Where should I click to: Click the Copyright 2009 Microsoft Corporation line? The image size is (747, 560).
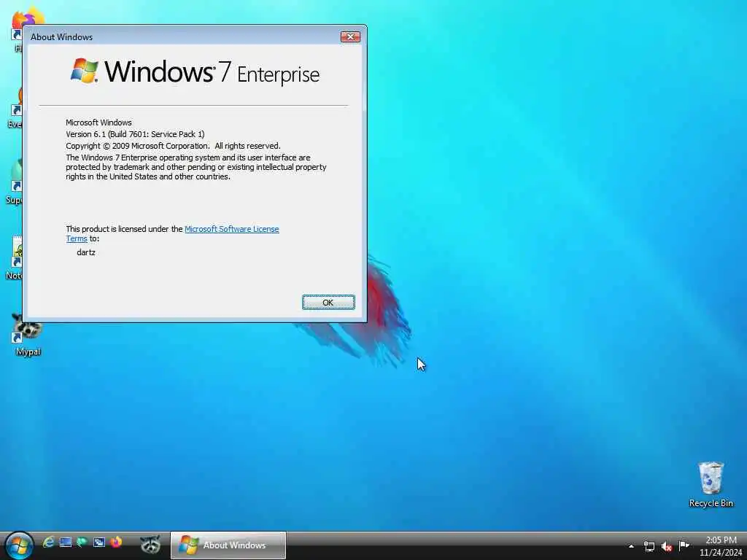pyautogui.click(x=173, y=146)
